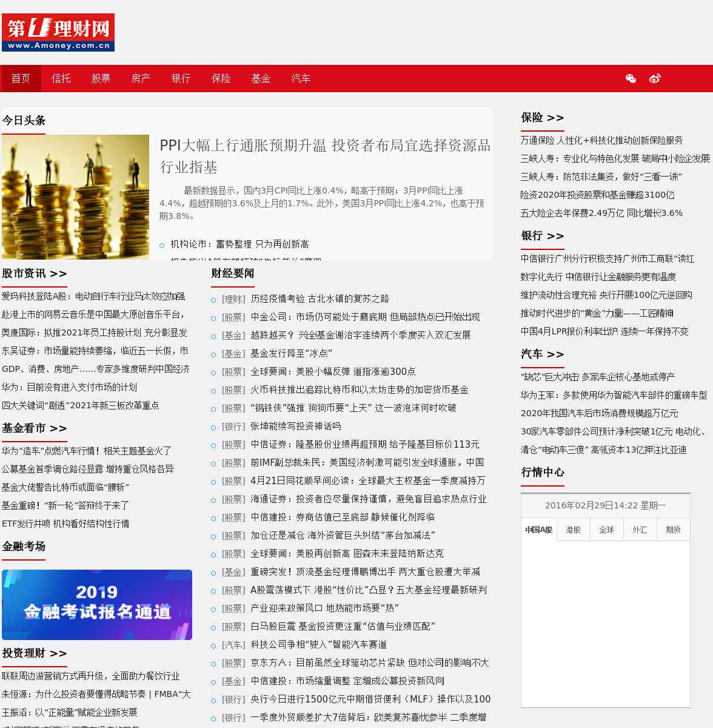The height and width of the screenshot is (728, 713).
Task: Go to the 基金 navigation item
Action: 261,78
